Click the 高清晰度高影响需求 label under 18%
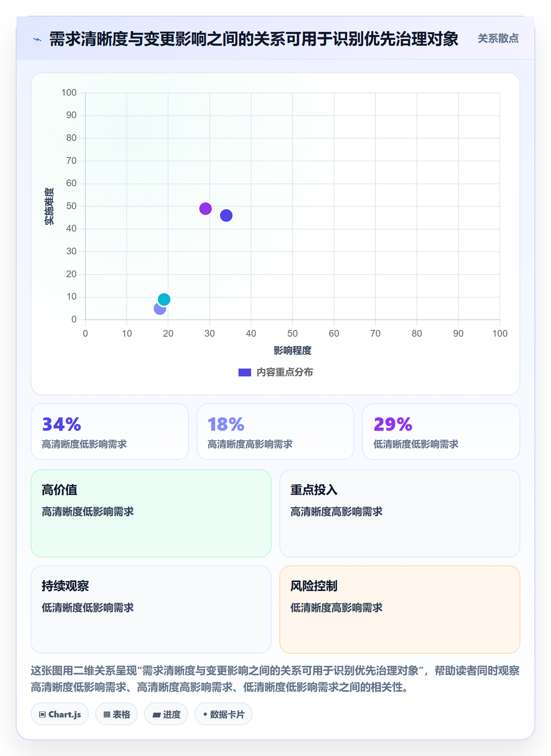The image size is (551, 756). 250,445
